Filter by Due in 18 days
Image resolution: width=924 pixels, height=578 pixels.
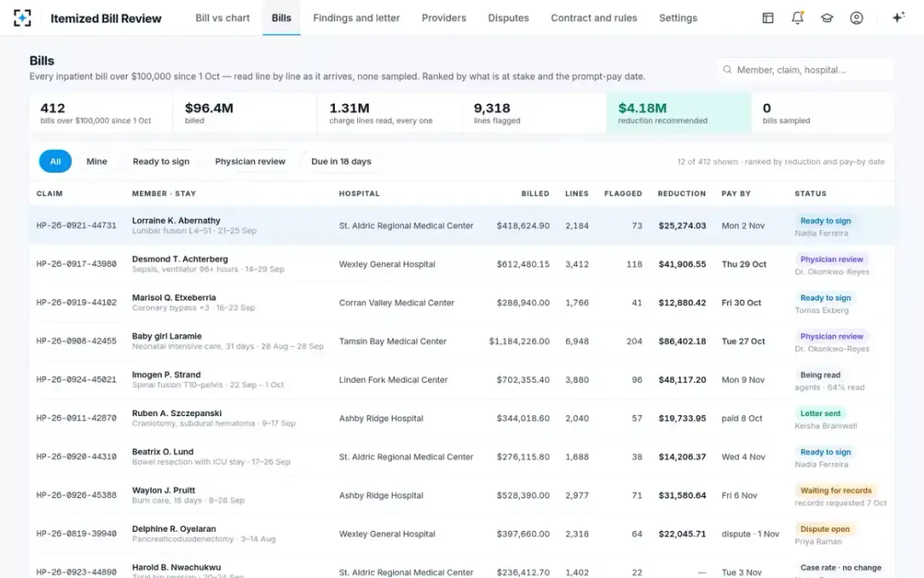pyautogui.click(x=341, y=161)
